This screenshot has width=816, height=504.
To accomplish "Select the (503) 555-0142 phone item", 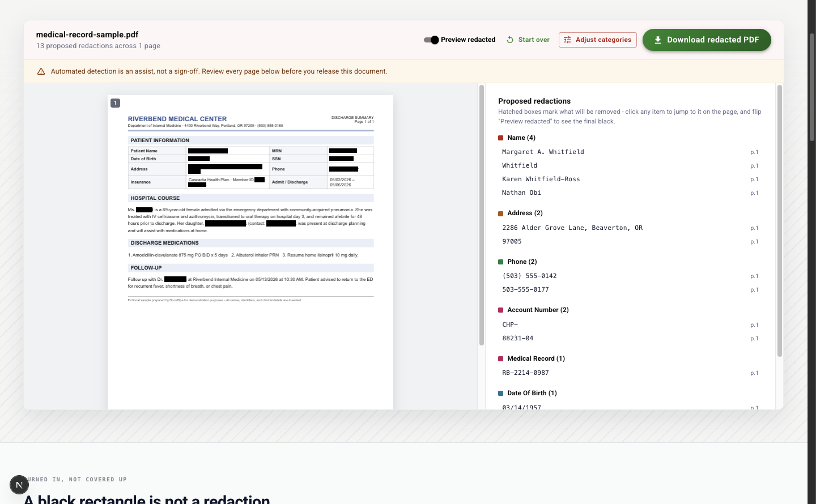I will 630,276.
